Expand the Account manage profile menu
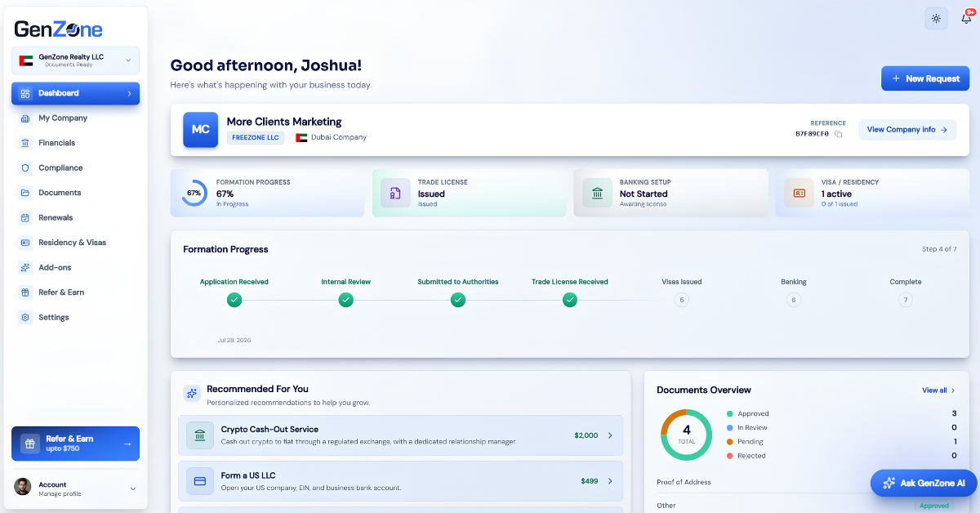Viewport: 980px width, 513px height. coord(75,488)
